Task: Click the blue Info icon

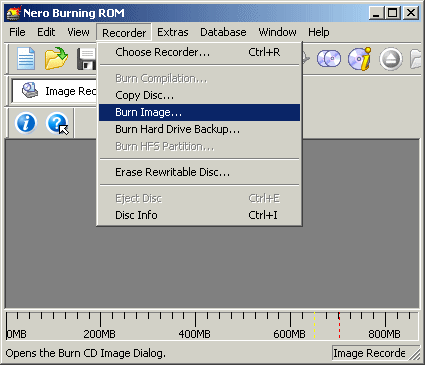Action: click(26, 123)
